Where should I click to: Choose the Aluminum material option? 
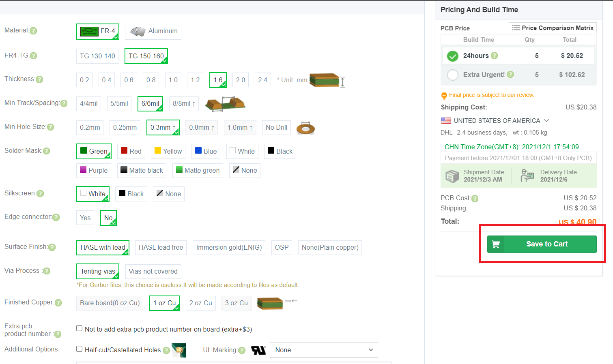coord(153,31)
